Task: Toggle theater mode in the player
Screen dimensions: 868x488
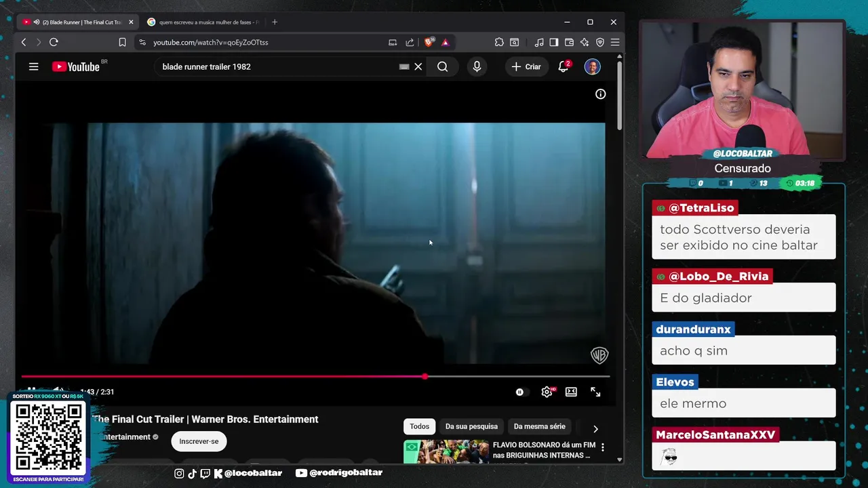Action: (571, 392)
